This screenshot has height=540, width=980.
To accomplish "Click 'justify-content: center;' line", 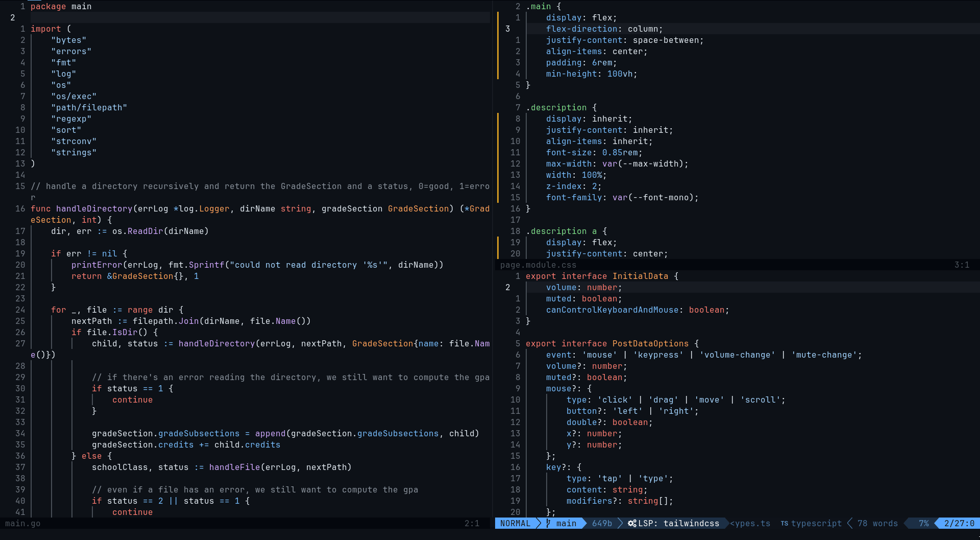I will 607,253.
